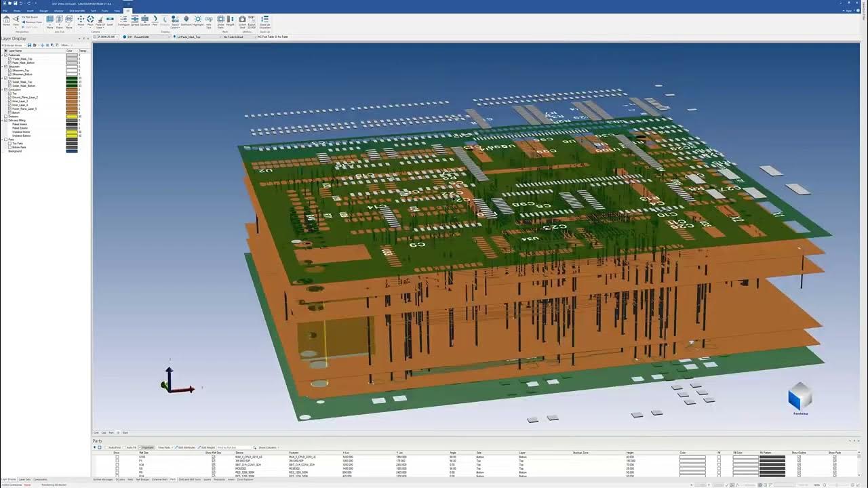
Task: Switch to the Drill and Mill Tools tab
Action: 189,479
